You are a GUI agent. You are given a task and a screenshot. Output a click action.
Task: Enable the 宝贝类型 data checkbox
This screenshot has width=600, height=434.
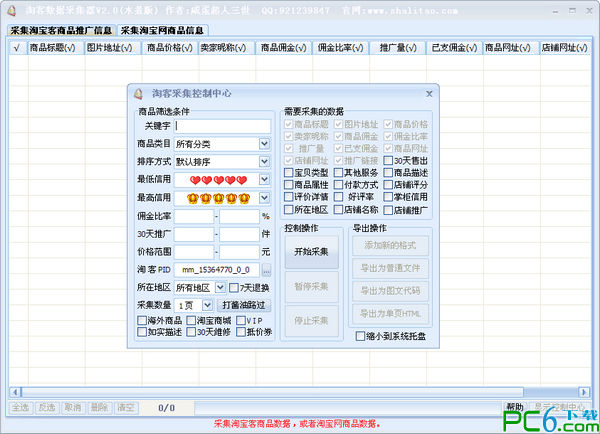pyautogui.click(x=289, y=173)
